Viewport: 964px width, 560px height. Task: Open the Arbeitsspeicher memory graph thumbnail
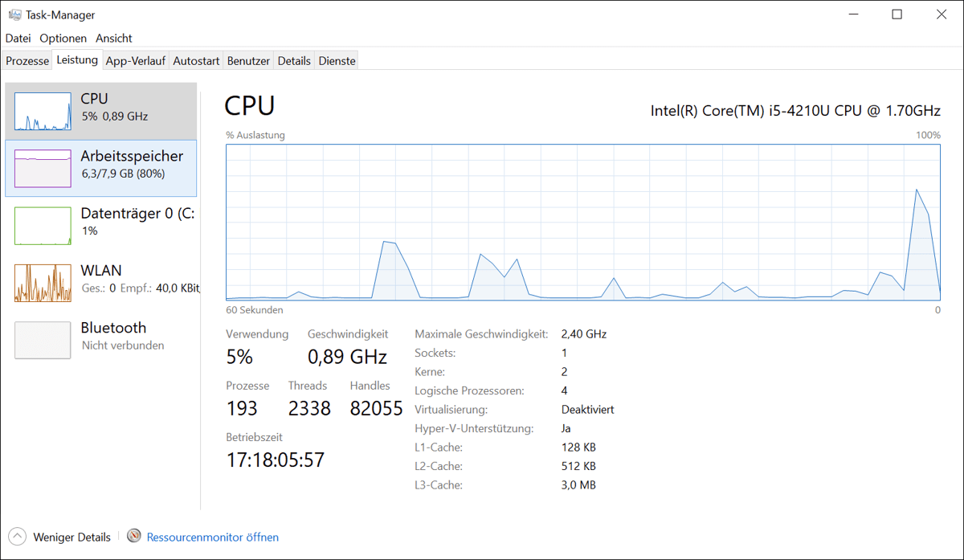pos(43,169)
